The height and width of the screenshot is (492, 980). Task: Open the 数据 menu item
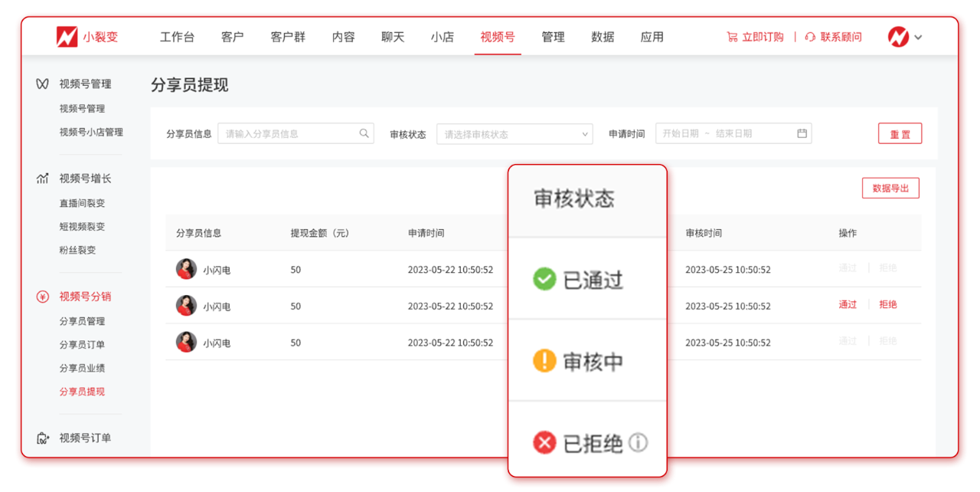coord(602,36)
